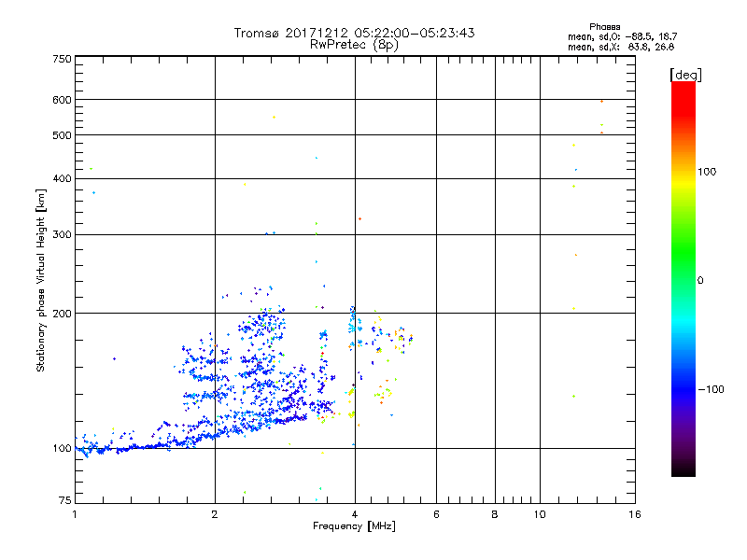The width and height of the screenshot is (747, 560).
Task: Pick the black bottom end of colorbar
Action: (683, 471)
